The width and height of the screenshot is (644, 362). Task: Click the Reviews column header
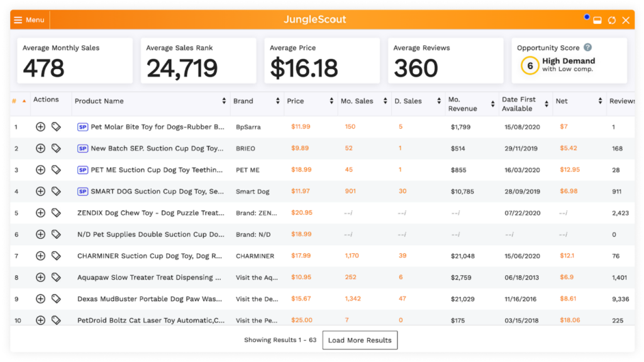click(x=622, y=101)
